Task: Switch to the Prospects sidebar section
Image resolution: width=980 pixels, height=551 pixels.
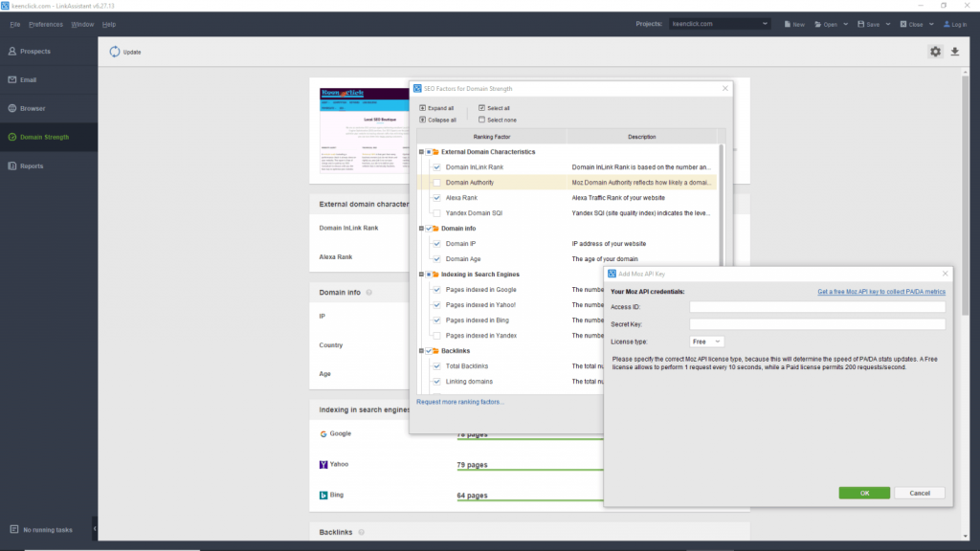Action: 49,52
